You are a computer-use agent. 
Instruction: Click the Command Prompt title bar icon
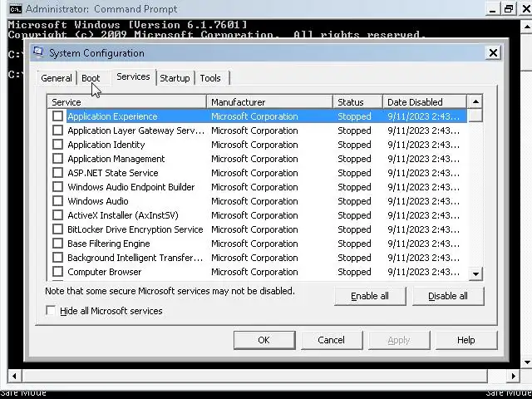coord(15,9)
